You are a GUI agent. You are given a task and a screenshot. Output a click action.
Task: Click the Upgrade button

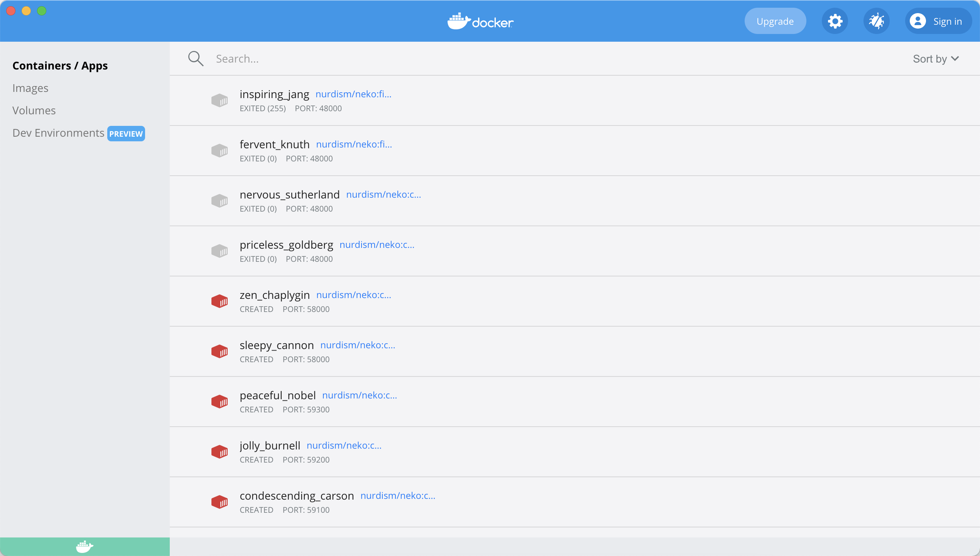(x=775, y=21)
